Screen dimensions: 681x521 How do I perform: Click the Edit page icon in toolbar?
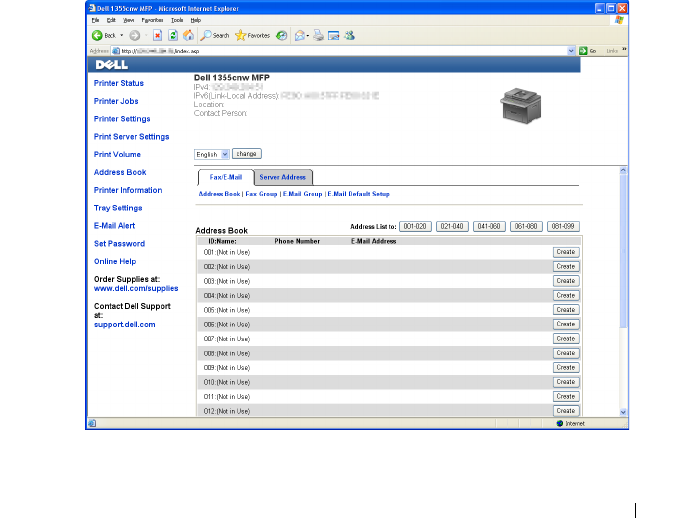tap(334, 35)
